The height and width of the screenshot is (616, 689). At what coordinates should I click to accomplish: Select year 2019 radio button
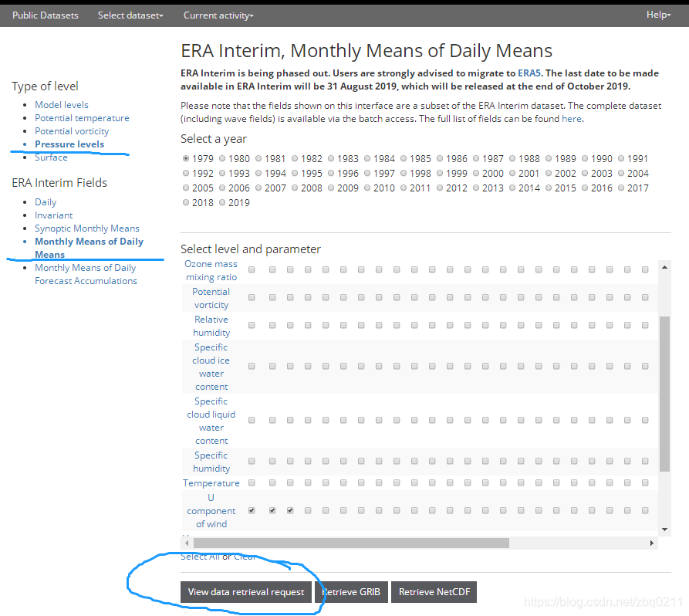(222, 203)
